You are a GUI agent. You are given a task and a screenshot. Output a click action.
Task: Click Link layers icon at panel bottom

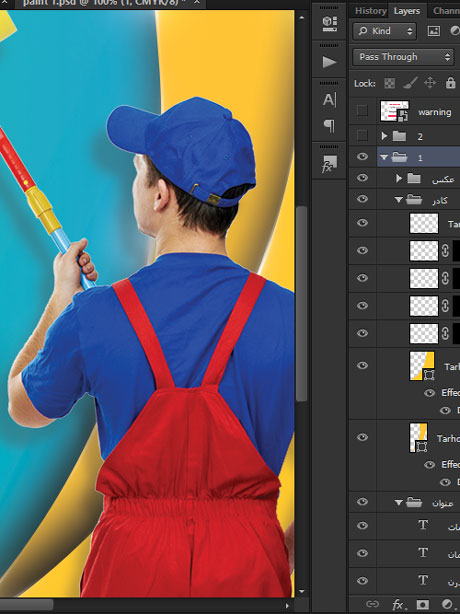[372, 604]
